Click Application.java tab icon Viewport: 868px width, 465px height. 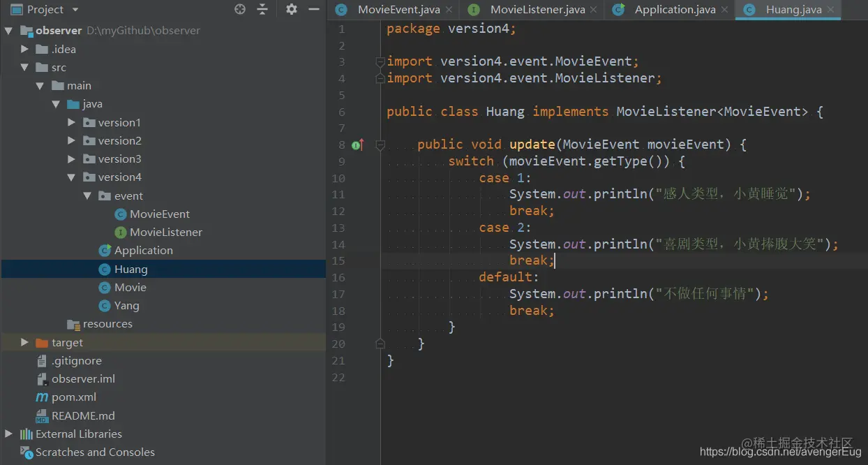click(618, 10)
